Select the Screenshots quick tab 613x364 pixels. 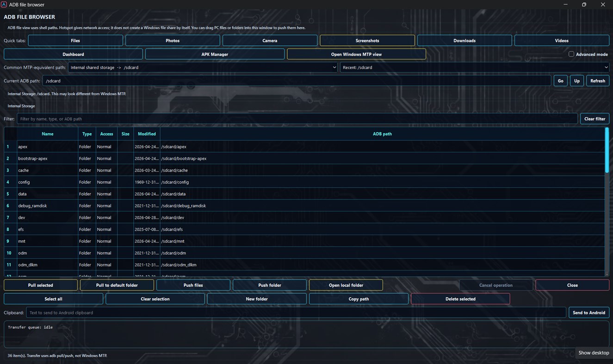(x=367, y=41)
